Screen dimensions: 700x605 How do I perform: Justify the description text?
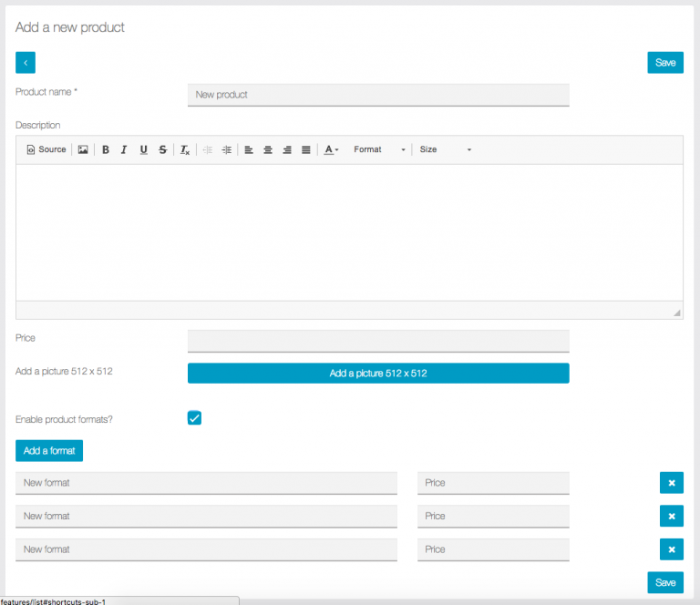pos(305,149)
